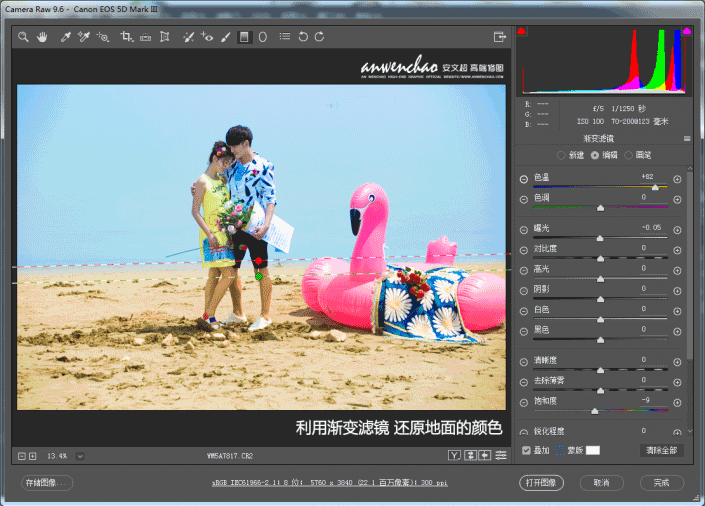Open workflow options link sRGB IEC61966-2.1
Screen dimensions: 705x506
tap(330, 483)
